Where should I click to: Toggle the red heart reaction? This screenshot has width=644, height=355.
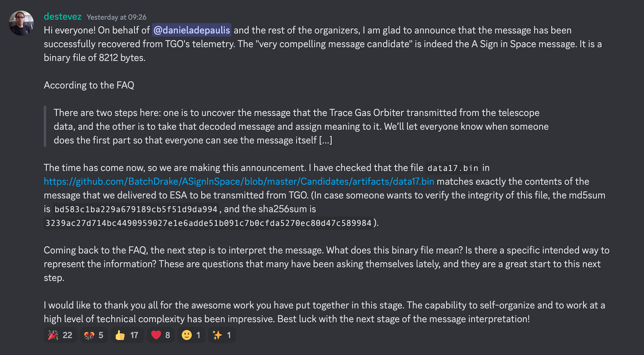pyautogui.click(x=161, y=335)
